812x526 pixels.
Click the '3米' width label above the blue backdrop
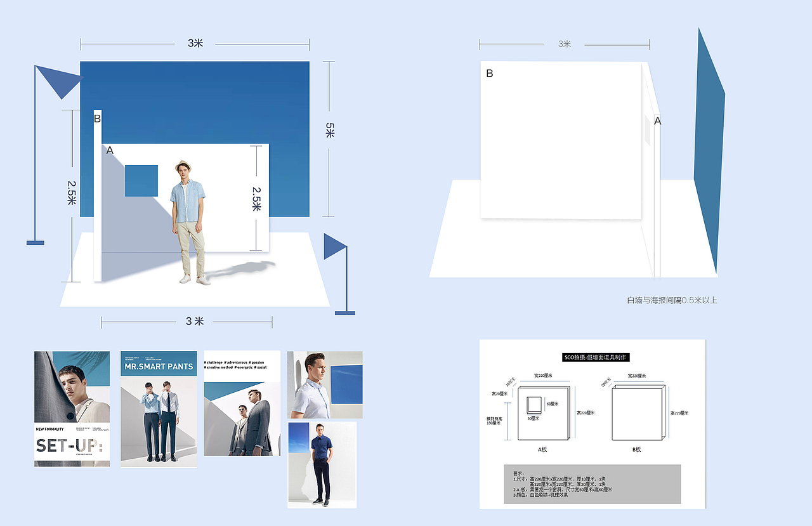click(195, 44)
